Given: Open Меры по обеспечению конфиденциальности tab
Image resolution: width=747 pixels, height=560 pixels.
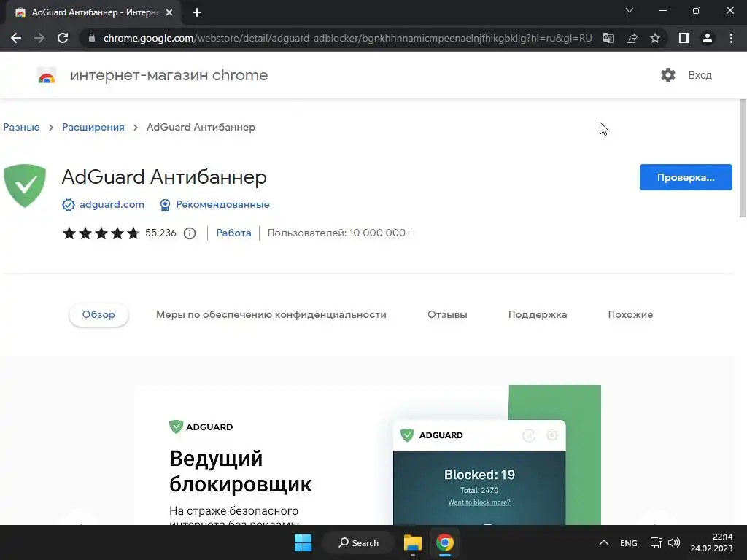Looking at the screenshot, I should point(271,315).
